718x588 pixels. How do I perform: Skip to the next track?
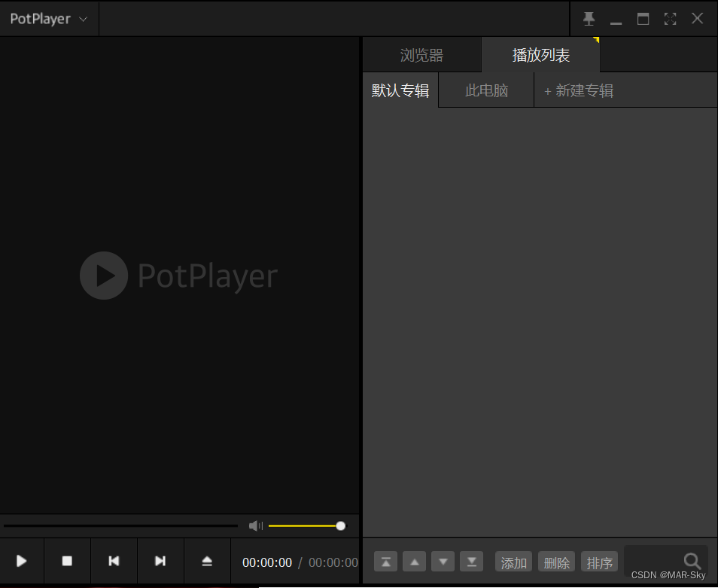160,561
